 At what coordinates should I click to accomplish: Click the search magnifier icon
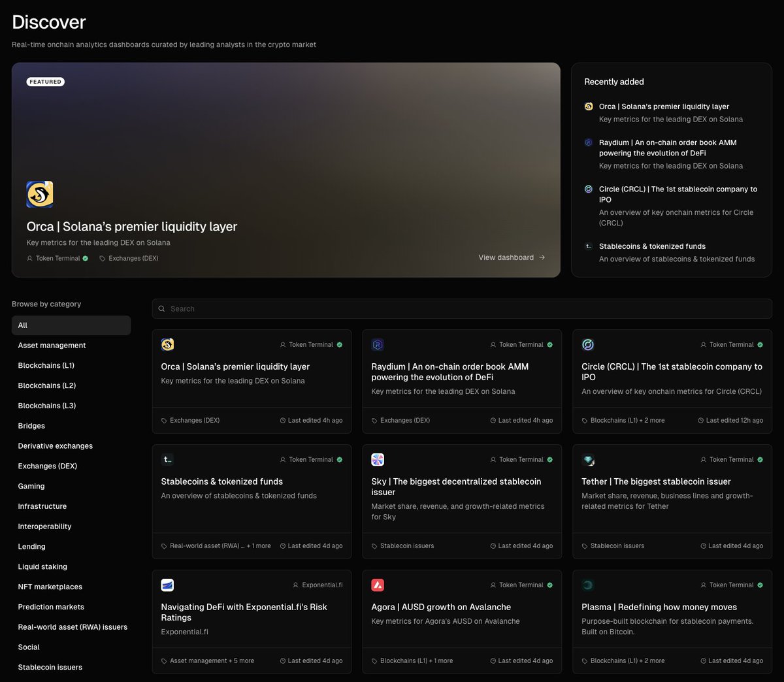click(161, 309)
